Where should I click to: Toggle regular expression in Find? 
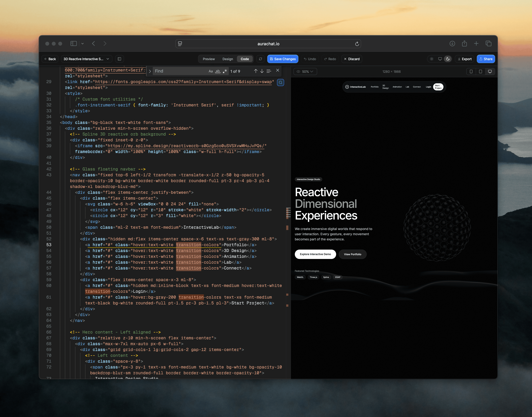225,71
